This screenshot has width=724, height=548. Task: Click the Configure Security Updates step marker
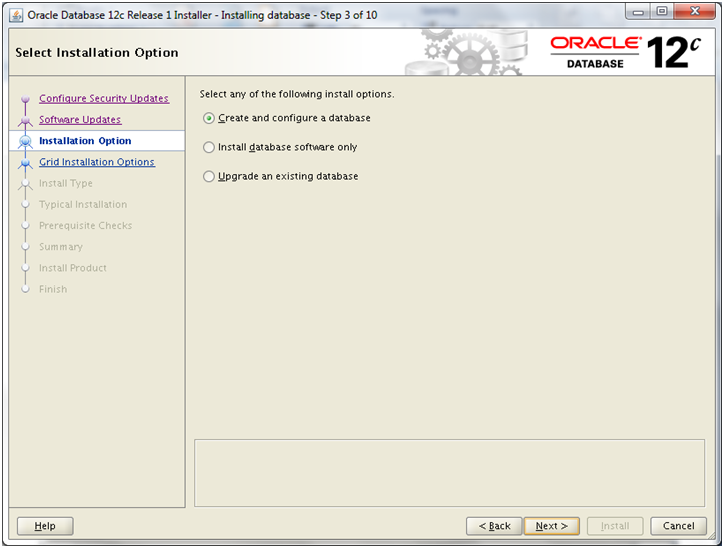[25, 99]
